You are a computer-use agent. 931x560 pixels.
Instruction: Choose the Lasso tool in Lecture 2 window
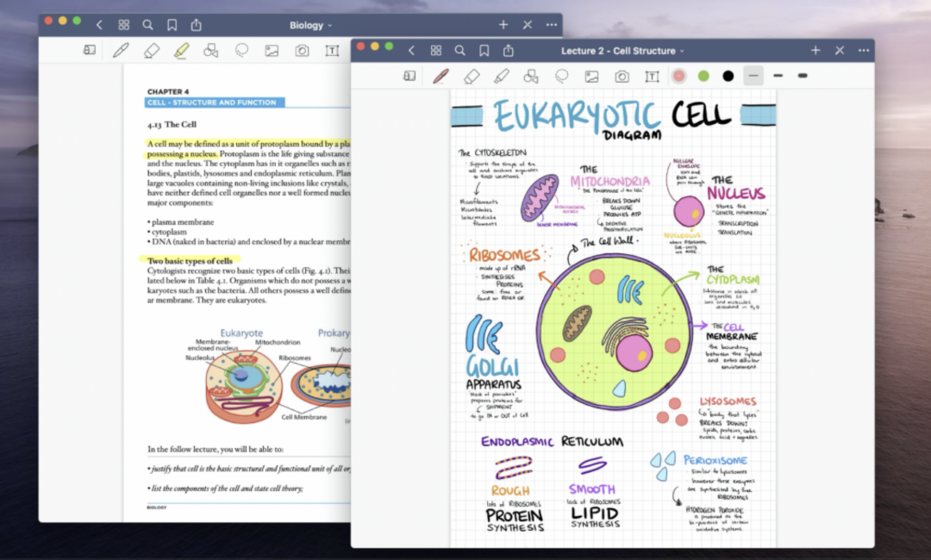[562, 76]
